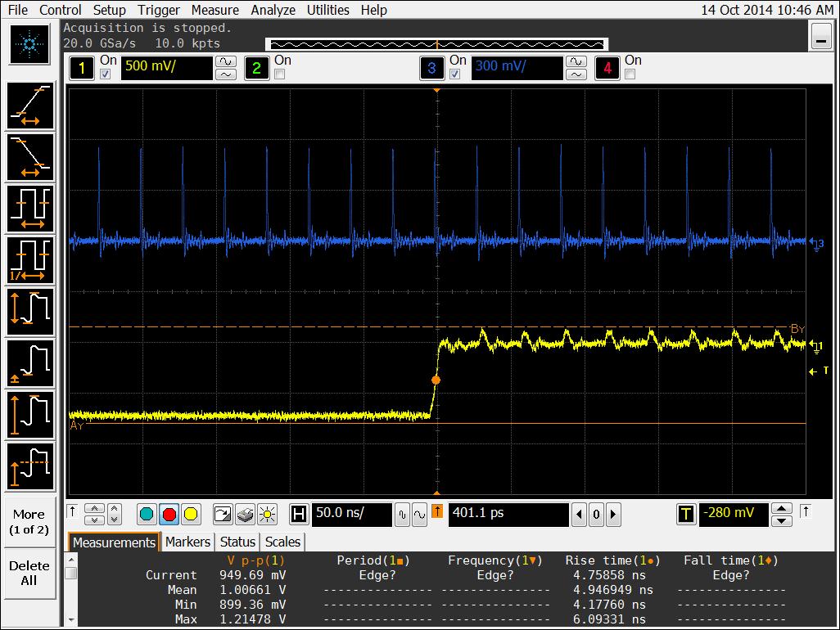Click the up-arrow toggle right of trigger level
This screenshot has height=630, width=840.
805,511
